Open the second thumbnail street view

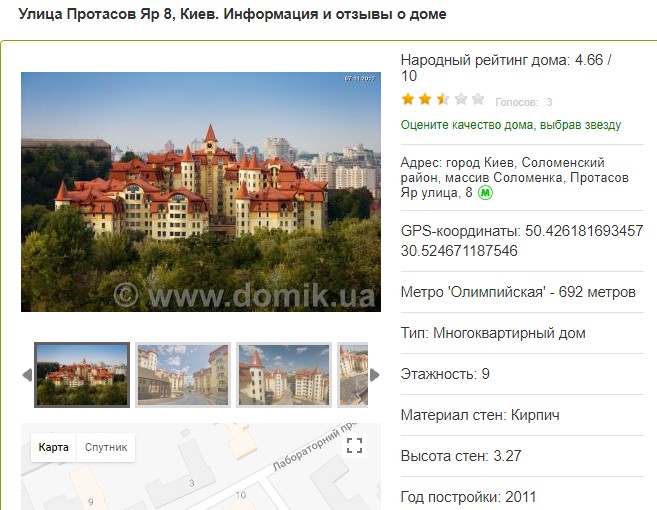(x=183, y=375)
